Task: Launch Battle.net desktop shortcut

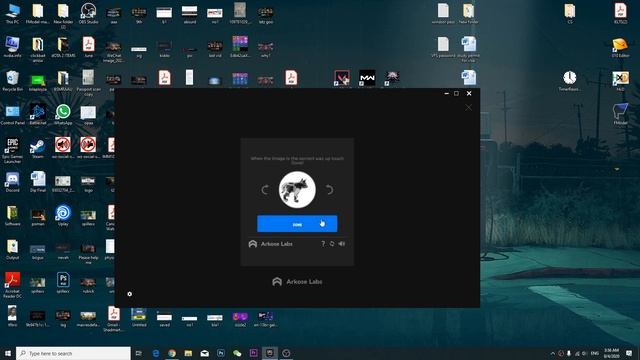Action: tap(38, 115)
